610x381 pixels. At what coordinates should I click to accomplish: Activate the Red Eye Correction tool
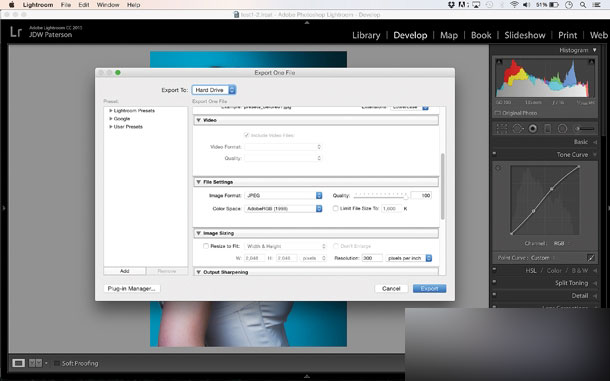pos(533,128)
